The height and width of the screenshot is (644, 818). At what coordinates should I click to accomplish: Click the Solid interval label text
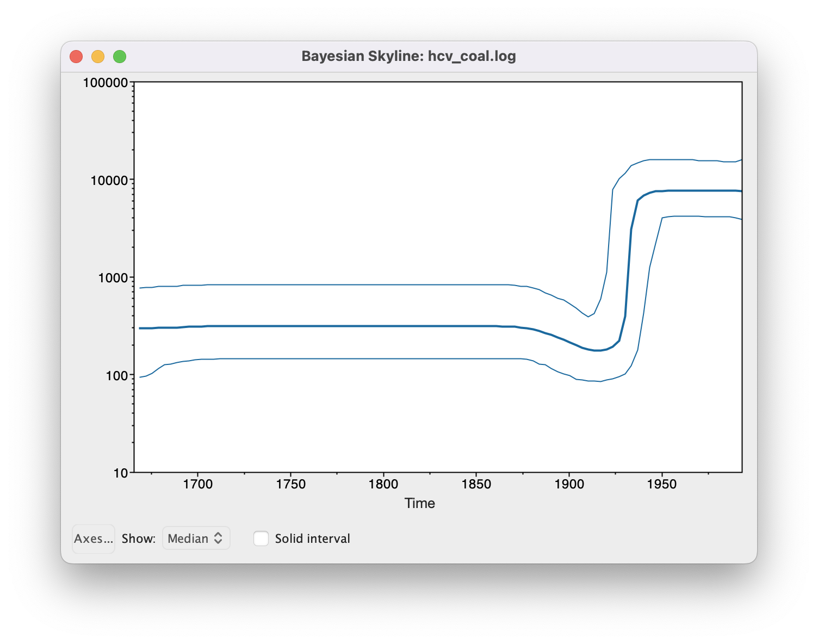(312, 538)
